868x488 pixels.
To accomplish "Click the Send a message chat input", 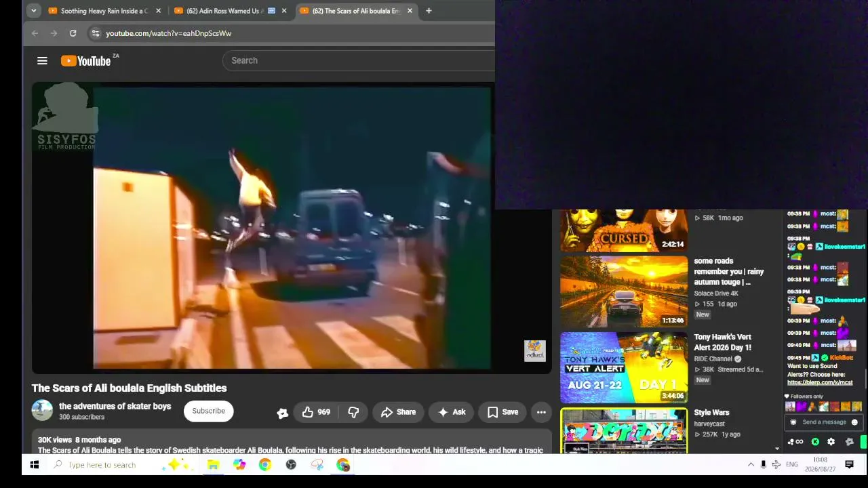I will [824, 422].
